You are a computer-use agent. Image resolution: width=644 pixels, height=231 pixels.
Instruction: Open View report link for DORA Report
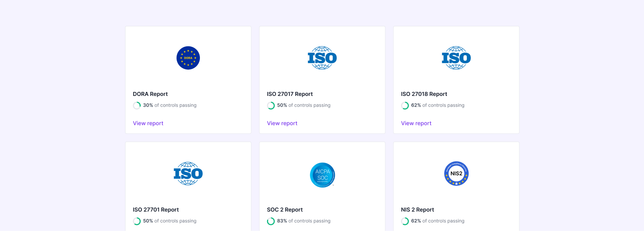pyautogui.click(x=148, y=123)
